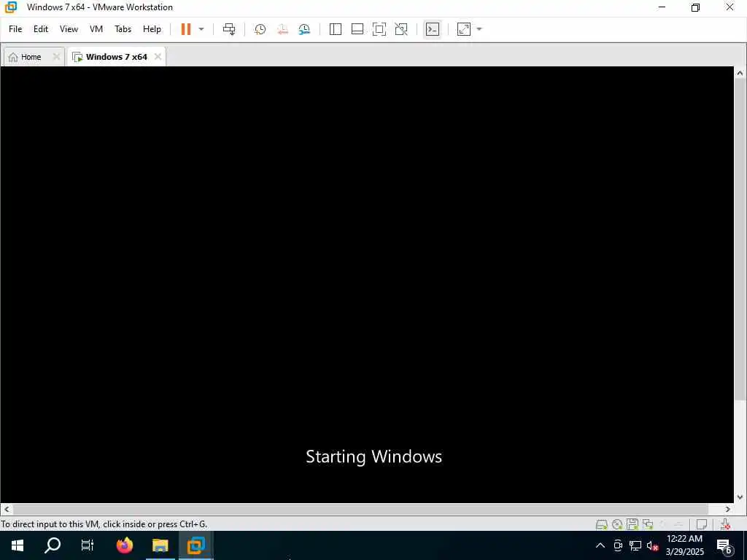Open taskbar search magnifier
The height and width of the screenshot is (560, 747).
(53, 545)
